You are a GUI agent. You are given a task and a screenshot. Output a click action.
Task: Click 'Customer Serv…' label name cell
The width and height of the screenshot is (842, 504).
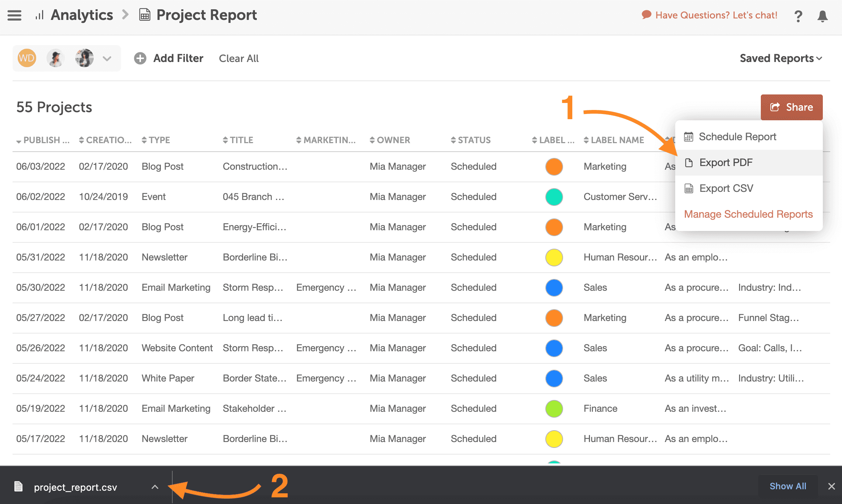click(620, 197)
